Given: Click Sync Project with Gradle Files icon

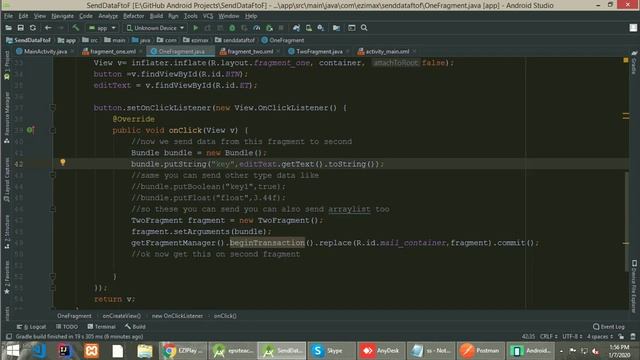Looking at the screenshot, I should click(296, 28).
